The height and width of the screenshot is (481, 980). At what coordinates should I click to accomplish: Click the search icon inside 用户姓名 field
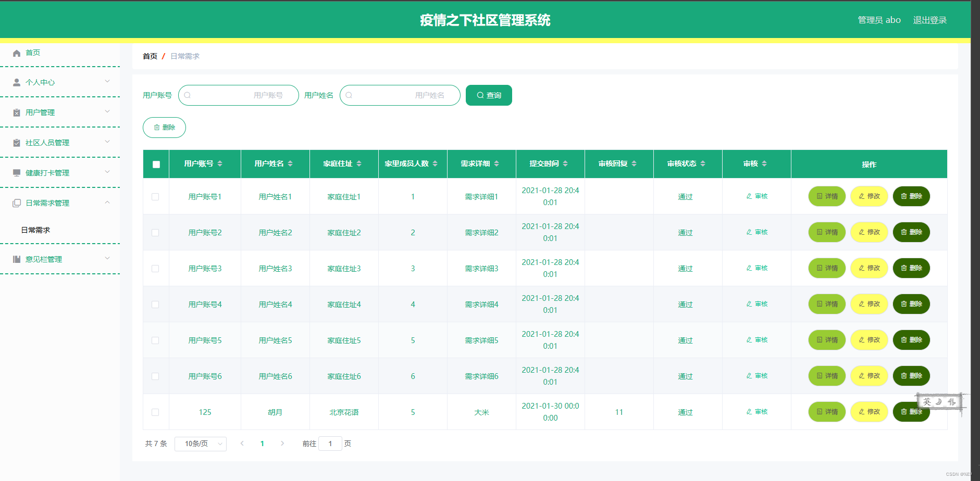click(349, 95)
